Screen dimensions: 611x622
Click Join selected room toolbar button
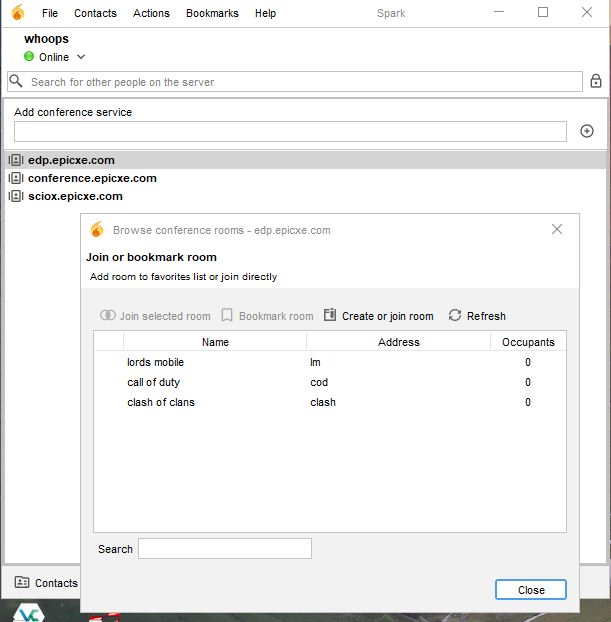[155, 316]
